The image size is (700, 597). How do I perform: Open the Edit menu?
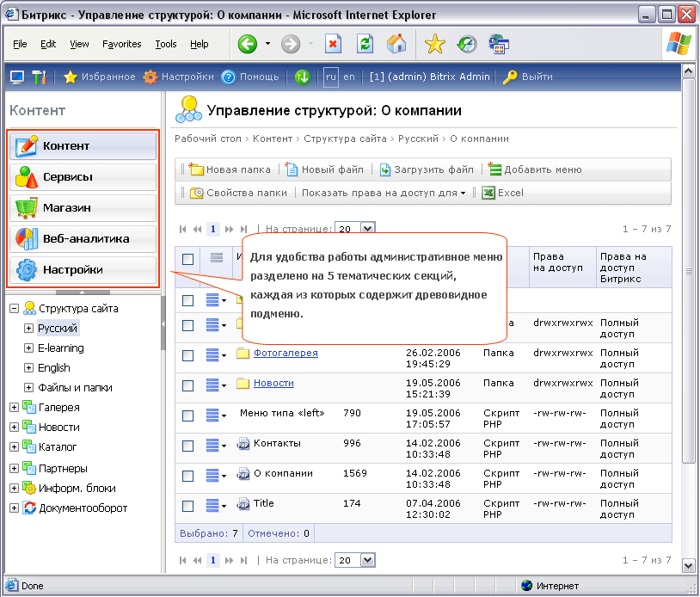click(48, 44)
